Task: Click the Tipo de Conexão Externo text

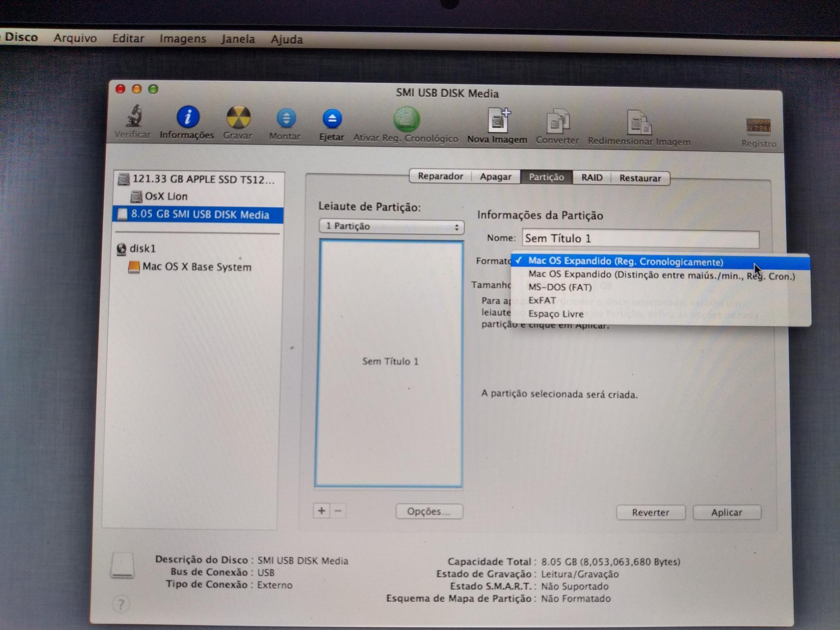Action: click(x=275, y=585)
